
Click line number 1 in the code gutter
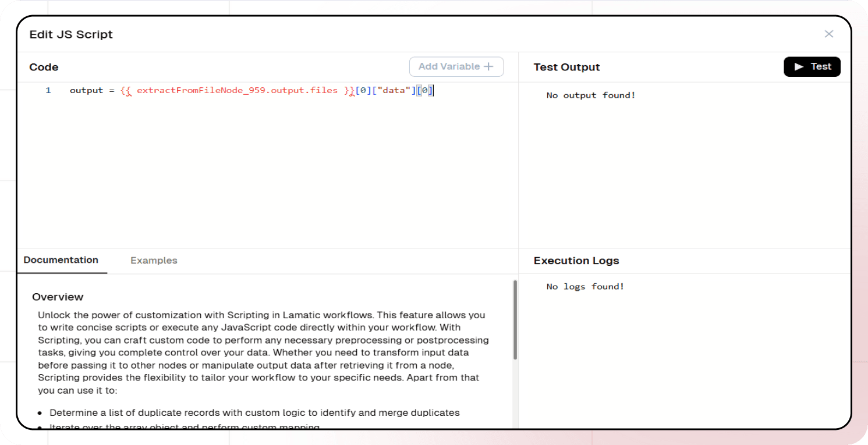coord(48,91)
